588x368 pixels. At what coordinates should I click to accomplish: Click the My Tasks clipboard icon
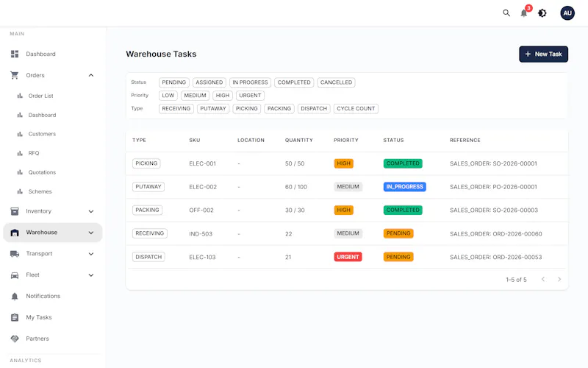(x=15, y=317)
